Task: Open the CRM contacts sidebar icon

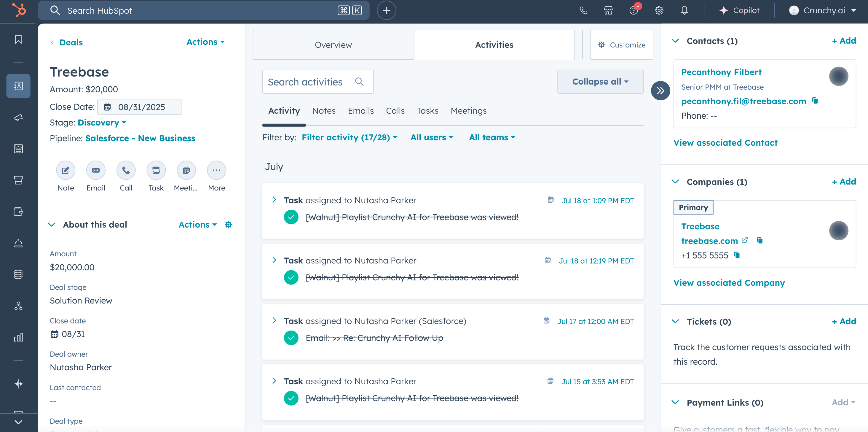Action: pos(19,86)
